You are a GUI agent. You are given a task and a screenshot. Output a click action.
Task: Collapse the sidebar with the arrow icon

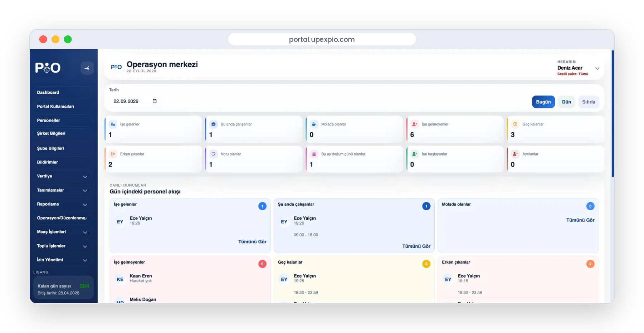[x=87, y=68]
